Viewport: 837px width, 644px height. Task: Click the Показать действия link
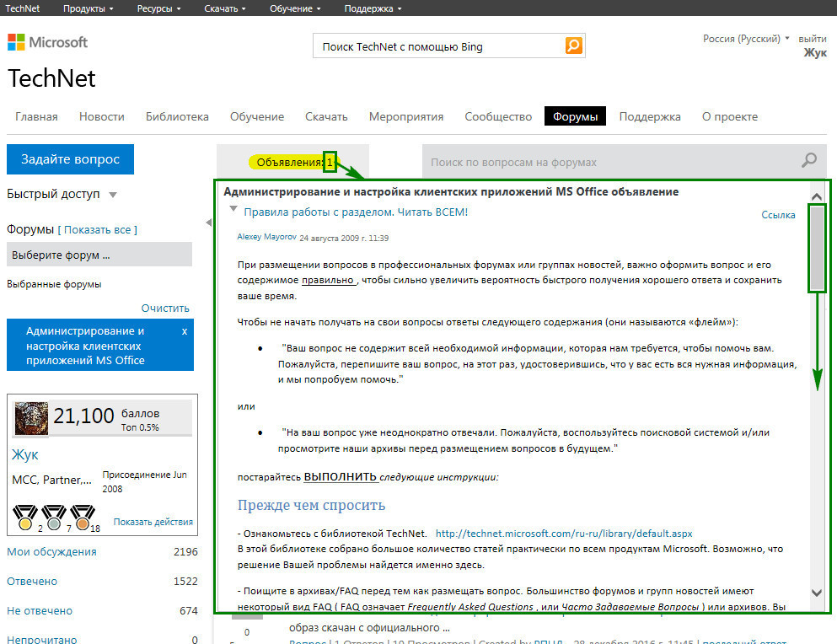(153, 522)
